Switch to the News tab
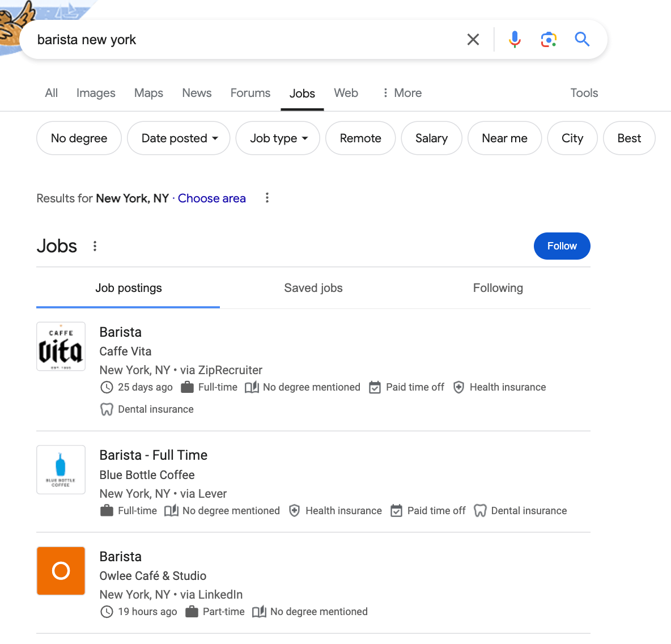The image size is (671, 644). 197,93
